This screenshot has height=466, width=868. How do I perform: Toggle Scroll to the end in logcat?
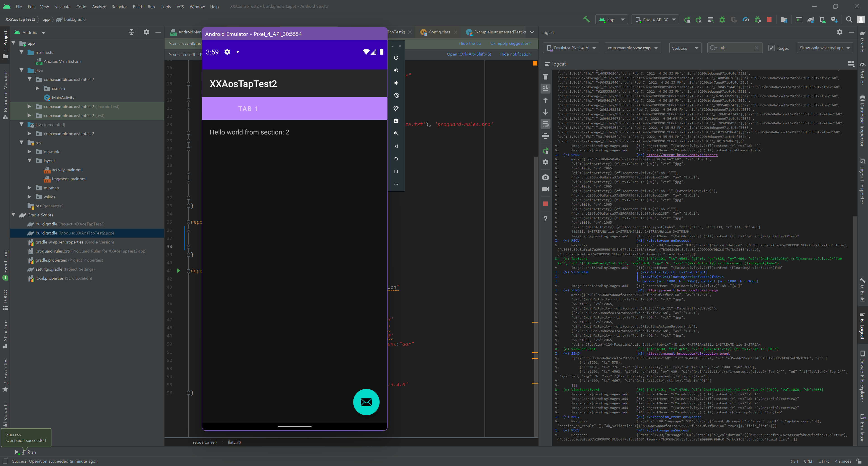tap(546, 88)
